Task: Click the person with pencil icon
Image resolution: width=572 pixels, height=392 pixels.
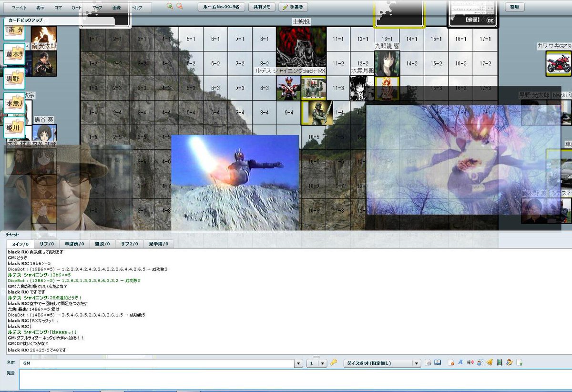Action: pyautogui.click(x=510, y=362)
